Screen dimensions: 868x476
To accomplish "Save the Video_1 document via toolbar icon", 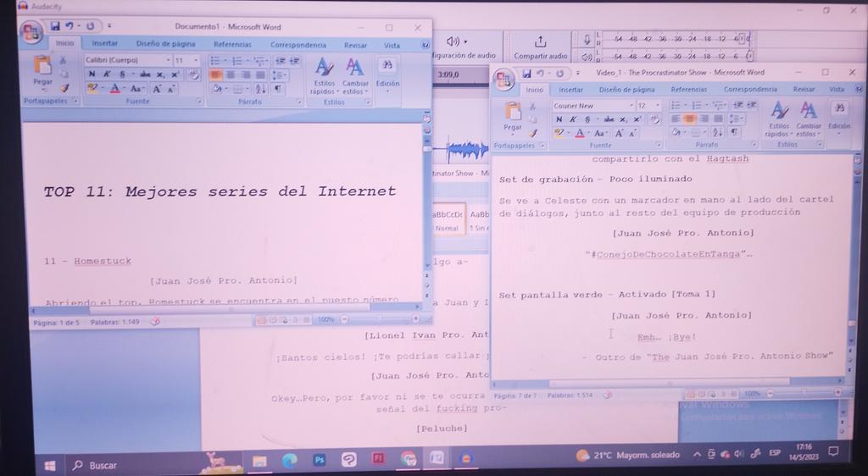I will click(x=526, y=73).
